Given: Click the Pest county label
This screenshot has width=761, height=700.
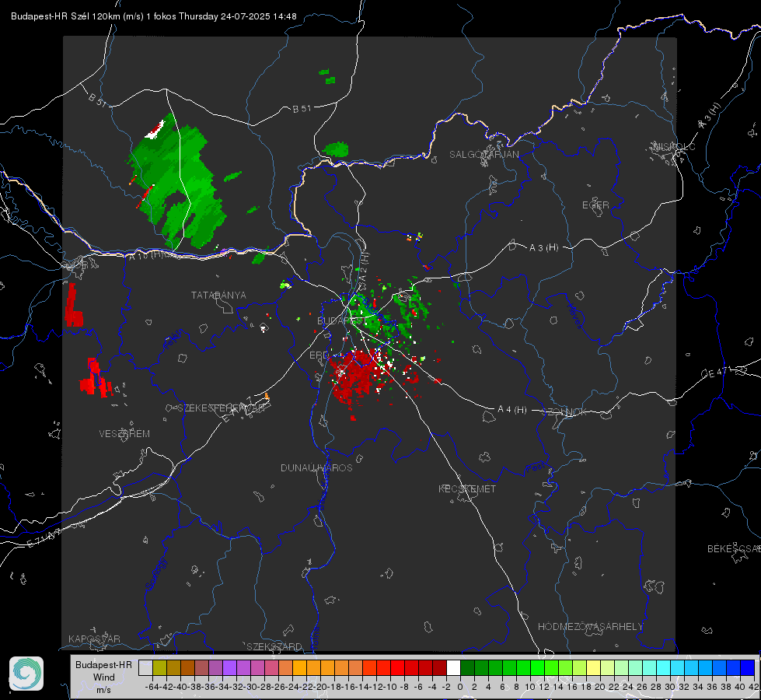Looking at the screenshot, I should click(x=535, y=468).
